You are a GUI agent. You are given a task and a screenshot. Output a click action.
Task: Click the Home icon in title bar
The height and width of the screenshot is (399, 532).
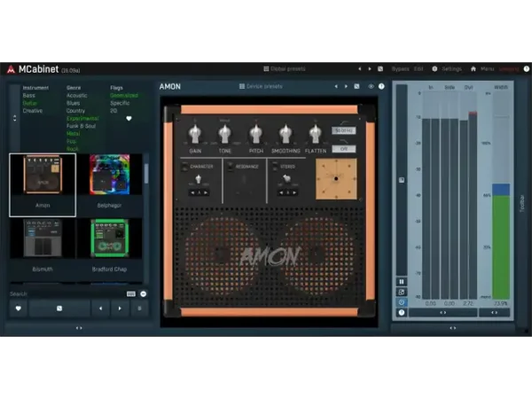(x=473, y=69)
